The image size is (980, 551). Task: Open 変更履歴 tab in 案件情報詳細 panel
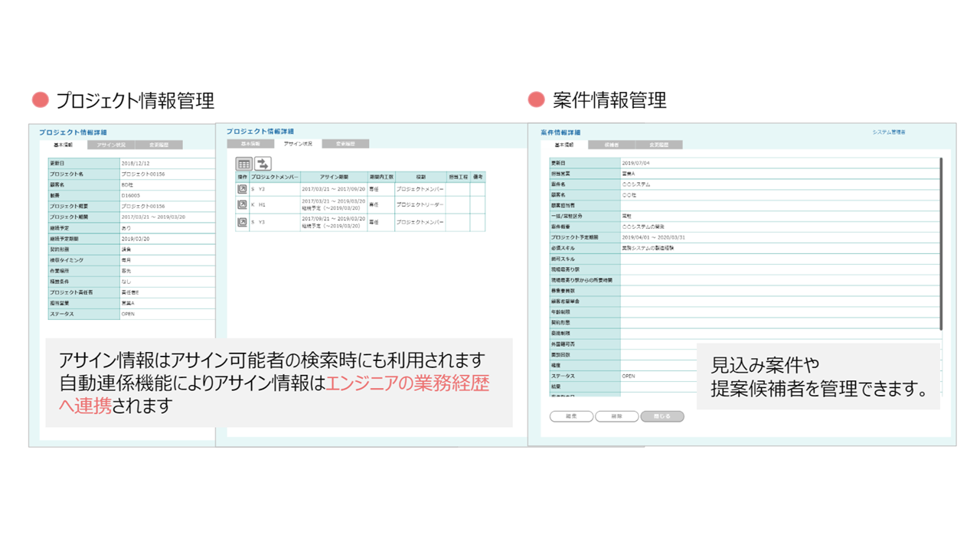click(658, 145)
